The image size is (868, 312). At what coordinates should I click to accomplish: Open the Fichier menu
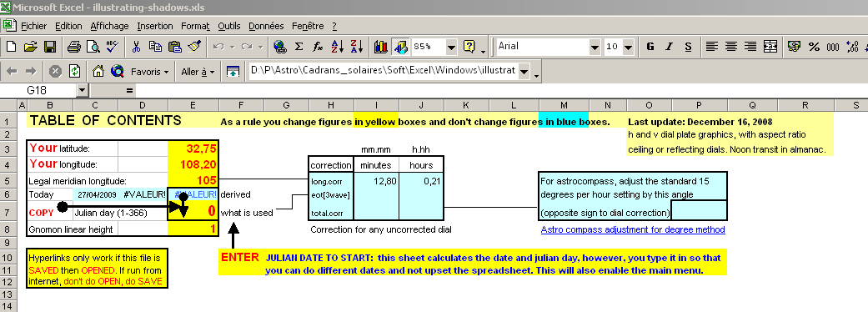(x=33, y=26)
